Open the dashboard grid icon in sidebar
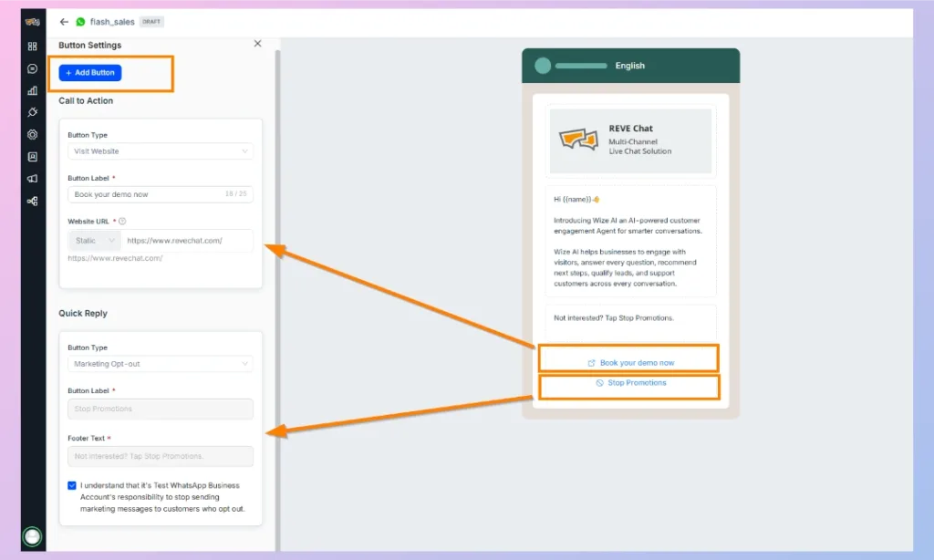Screen dimensions: 934x560 (x=32, y=47)
